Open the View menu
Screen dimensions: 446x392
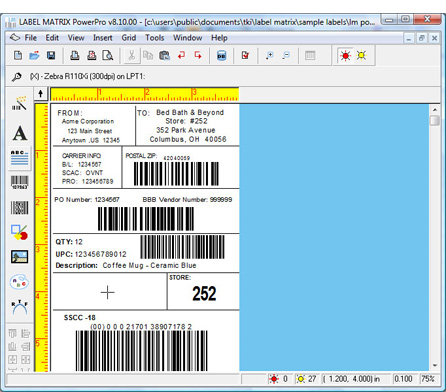click(x=76, y=38)
